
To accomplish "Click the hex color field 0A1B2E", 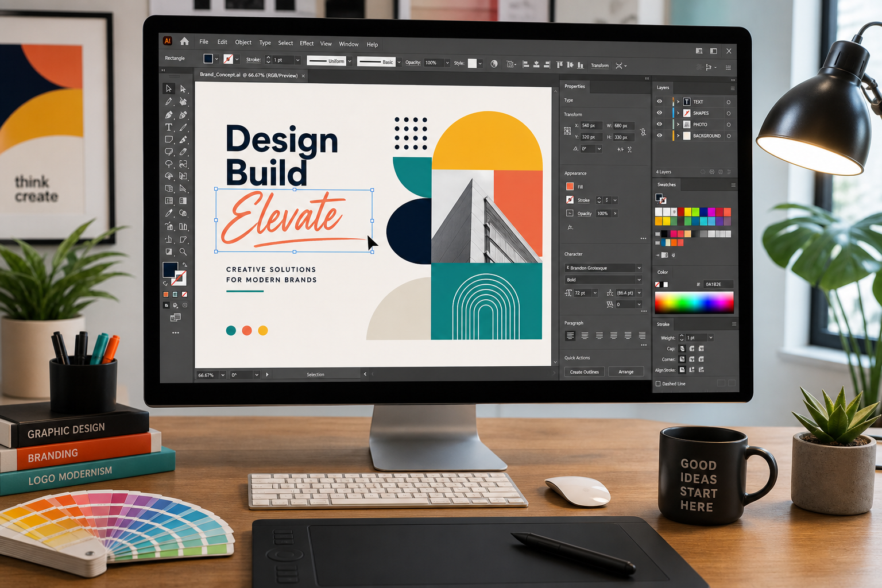I will pos(718,284).
